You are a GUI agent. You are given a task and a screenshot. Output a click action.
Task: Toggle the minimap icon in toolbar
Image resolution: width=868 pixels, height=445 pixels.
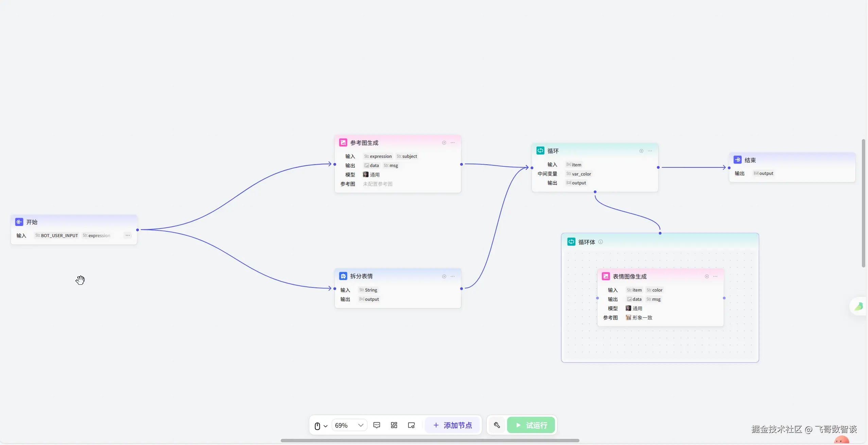click(x=411, y=425)
